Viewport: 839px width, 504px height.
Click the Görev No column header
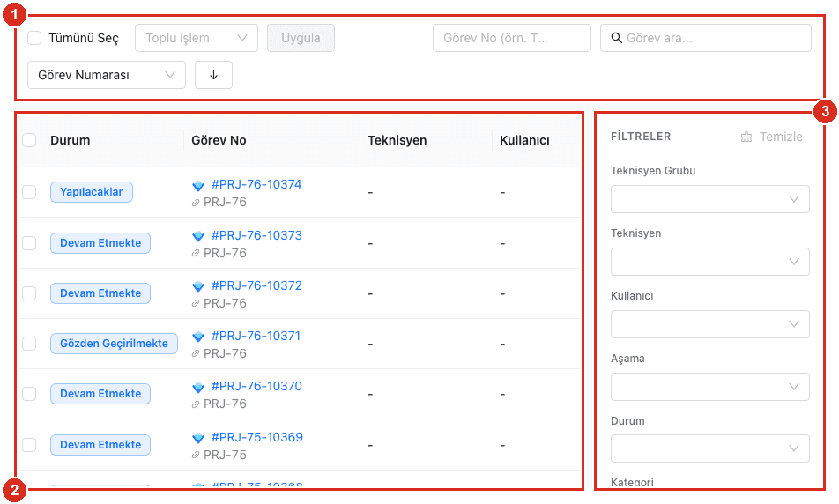coord(219,140)
